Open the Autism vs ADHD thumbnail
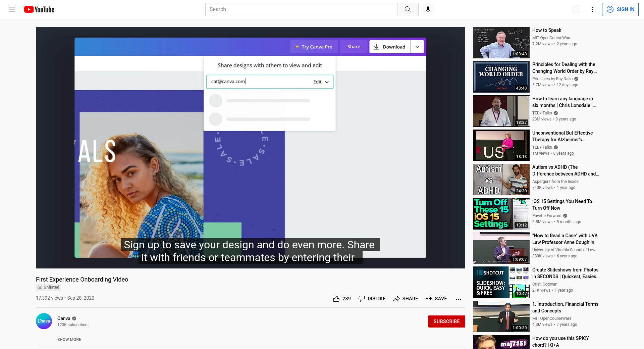The height and width of the screenshot is (349, 644). [501, 180]
